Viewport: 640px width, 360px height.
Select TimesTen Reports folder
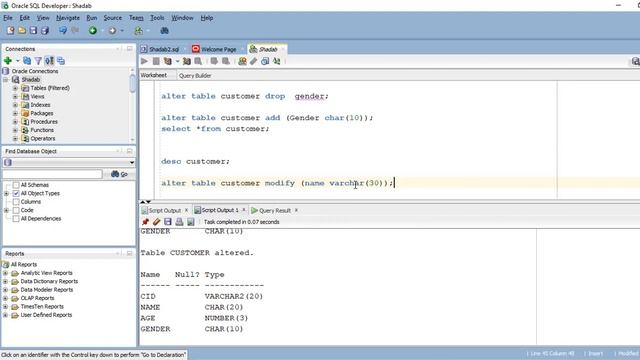pyautogui.click(x=42, y=307)
